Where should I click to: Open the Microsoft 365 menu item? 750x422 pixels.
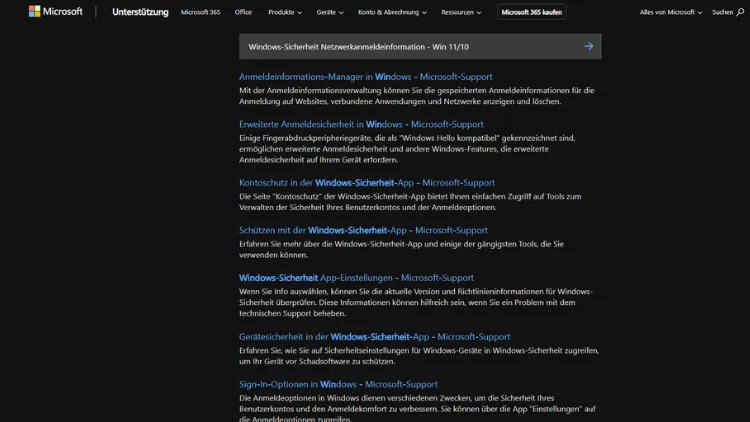pos(200,12)
